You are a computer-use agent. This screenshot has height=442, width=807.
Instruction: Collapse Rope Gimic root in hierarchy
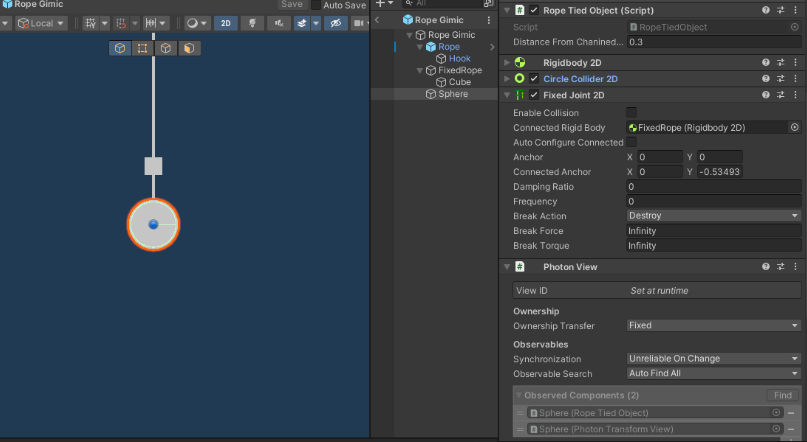click(410, 35)
